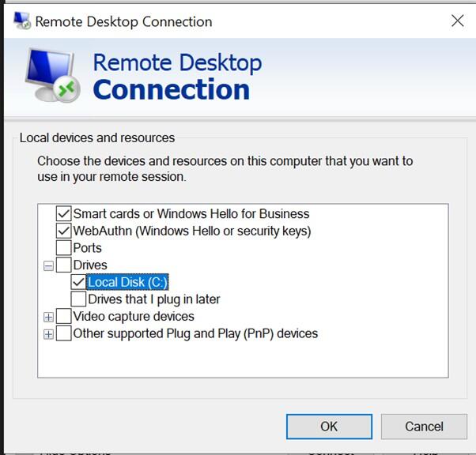Select the Ports tree row label

(88, 248)
